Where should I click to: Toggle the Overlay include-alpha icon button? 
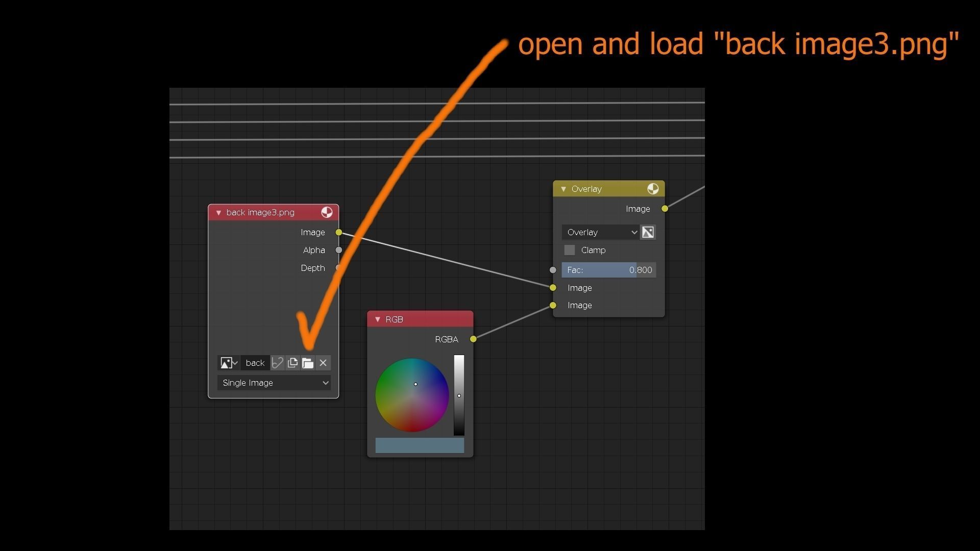tap(648, 233)
